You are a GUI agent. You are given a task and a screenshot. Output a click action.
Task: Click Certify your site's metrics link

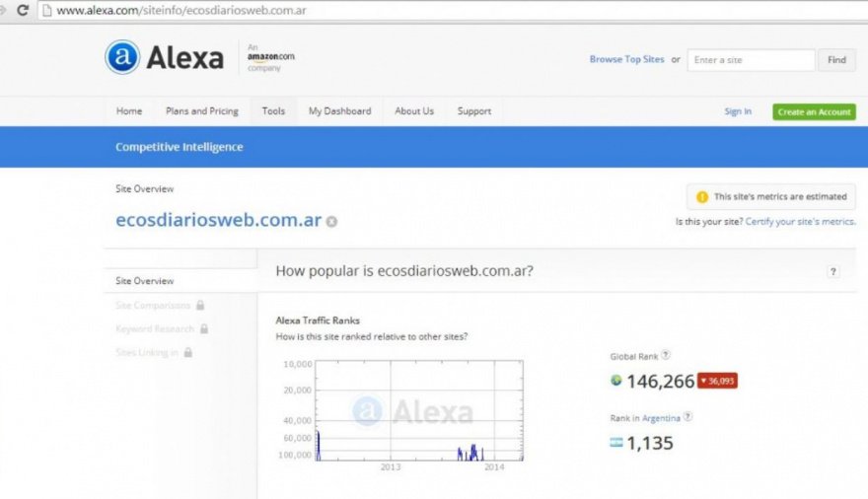tap(801, 221)
